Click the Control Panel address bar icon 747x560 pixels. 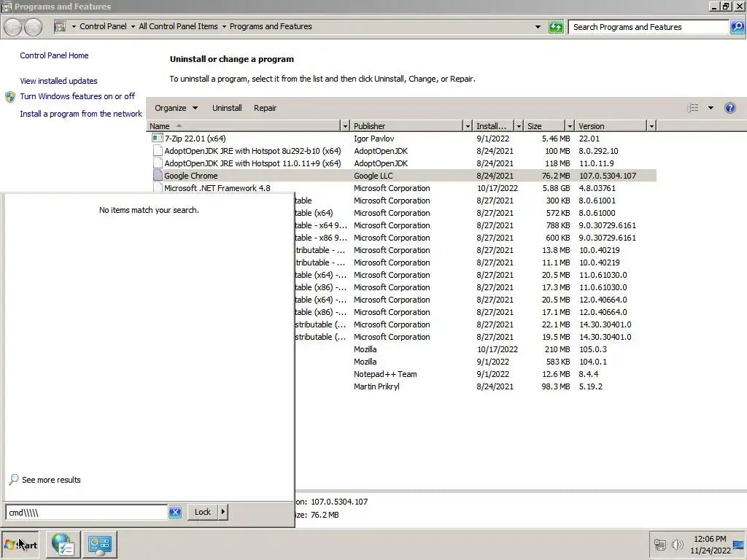(60, 26)
